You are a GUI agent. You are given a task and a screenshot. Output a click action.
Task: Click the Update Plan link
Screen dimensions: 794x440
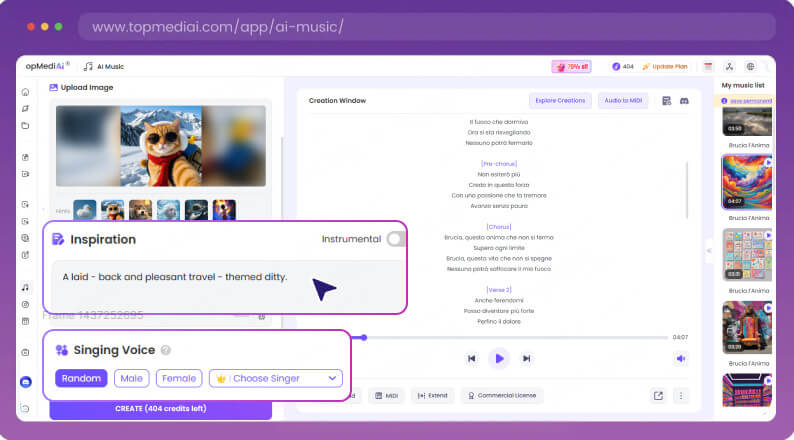[669, 66]
